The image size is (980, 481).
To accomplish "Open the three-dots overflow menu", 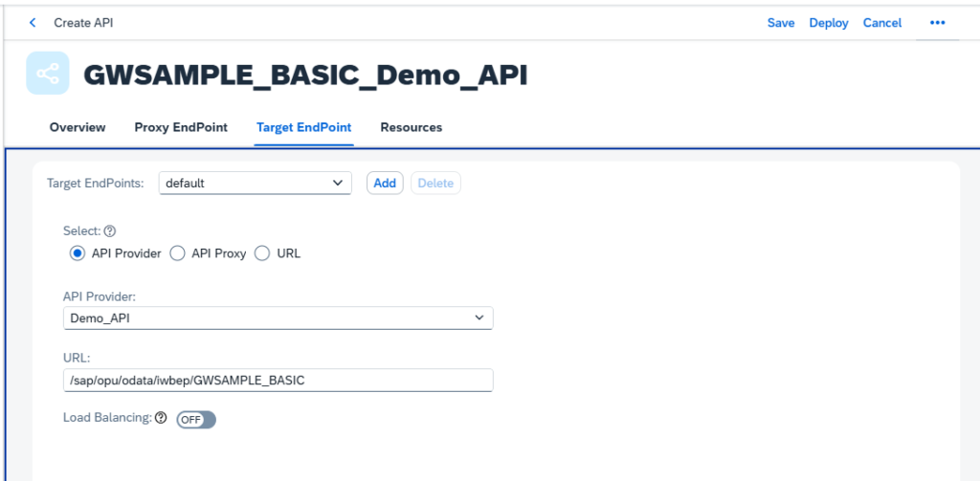I will [937, 23].
